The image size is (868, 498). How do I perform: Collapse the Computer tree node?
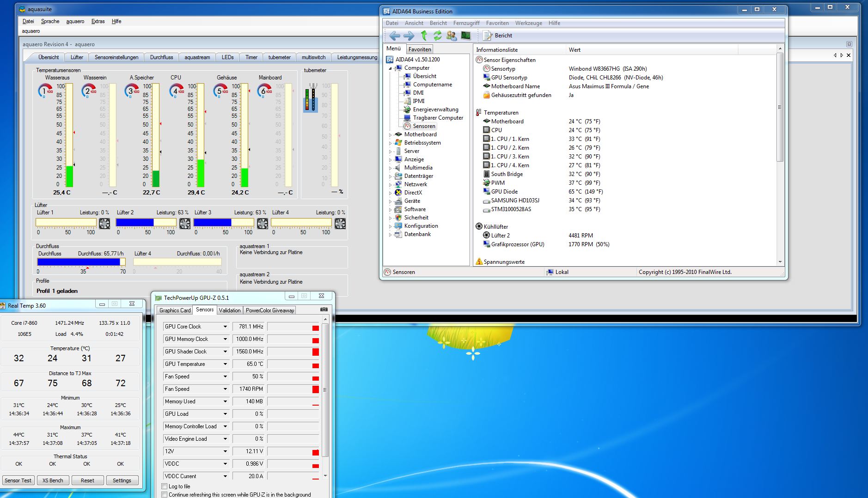pos(390,68)
